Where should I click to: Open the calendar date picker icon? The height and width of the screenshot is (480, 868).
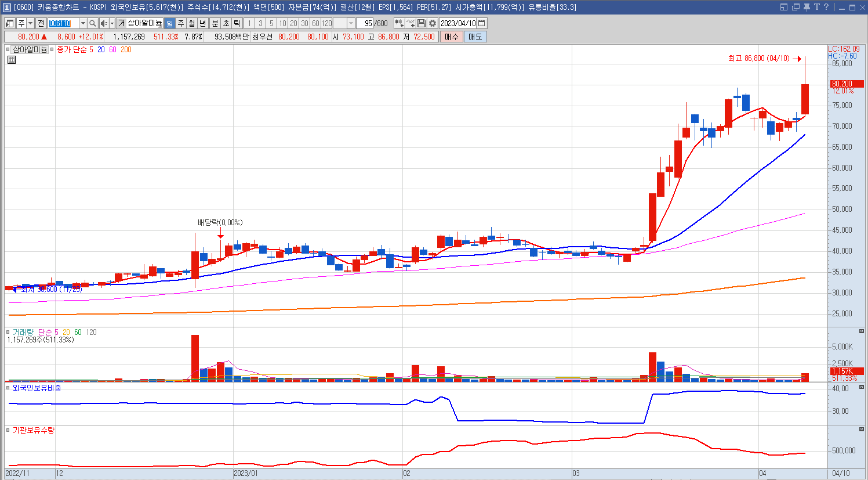pyautogui.click(x=482, y=23)
